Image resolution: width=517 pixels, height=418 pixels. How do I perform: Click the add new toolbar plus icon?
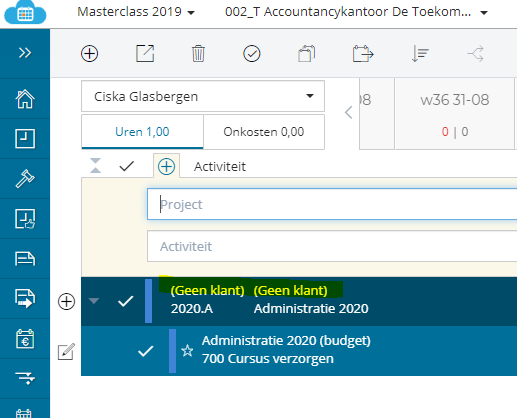coord(89,54)
